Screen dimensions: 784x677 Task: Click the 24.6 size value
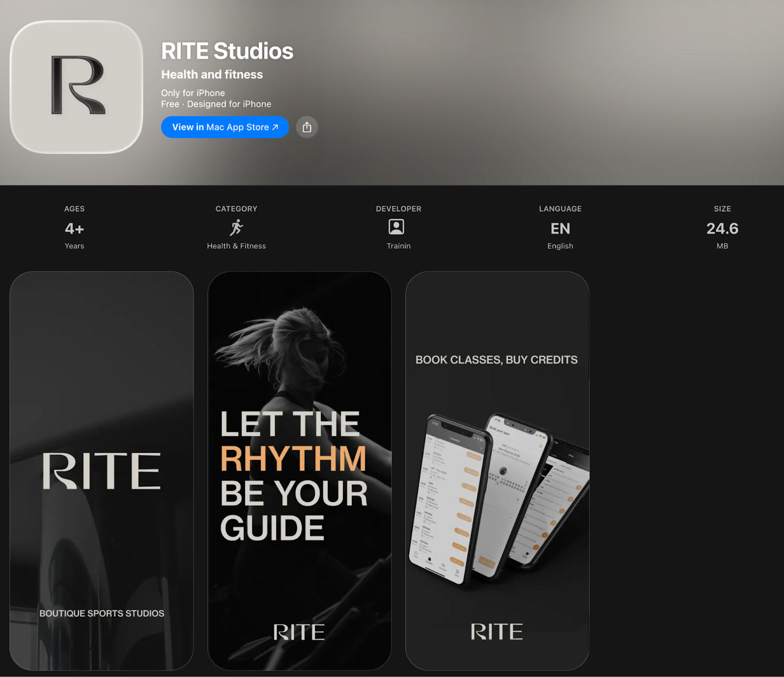722,228
